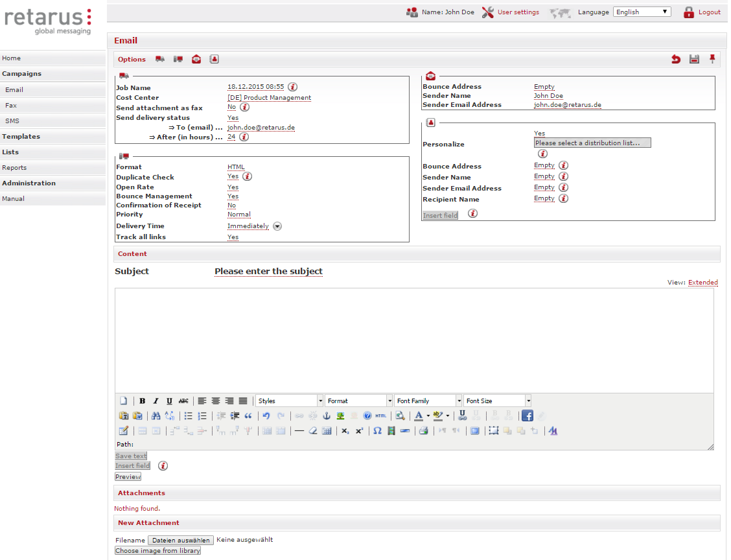Open the Language dropdown
Viewport: 731px width, 560px height.
[642, 12]
